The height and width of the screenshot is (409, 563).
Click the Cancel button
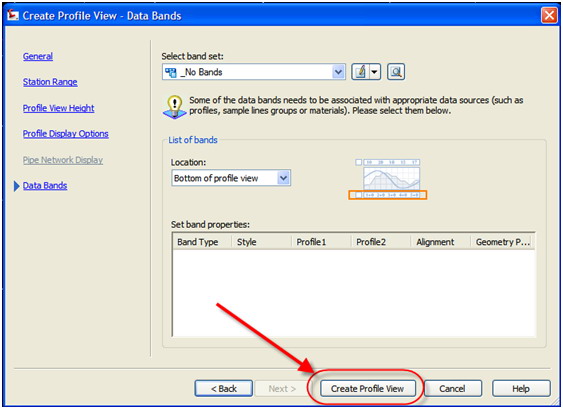[452, 389]
